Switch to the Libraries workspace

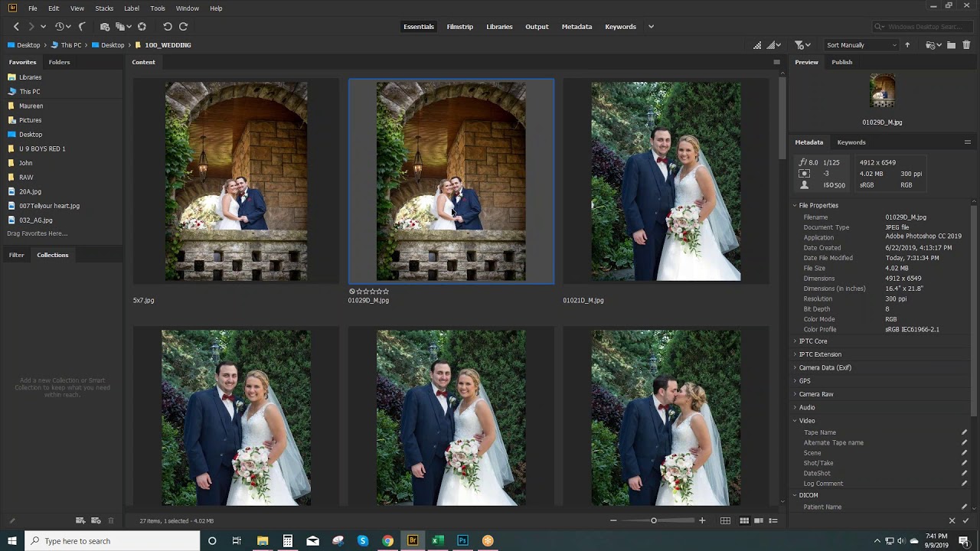[x=499, y=27]
